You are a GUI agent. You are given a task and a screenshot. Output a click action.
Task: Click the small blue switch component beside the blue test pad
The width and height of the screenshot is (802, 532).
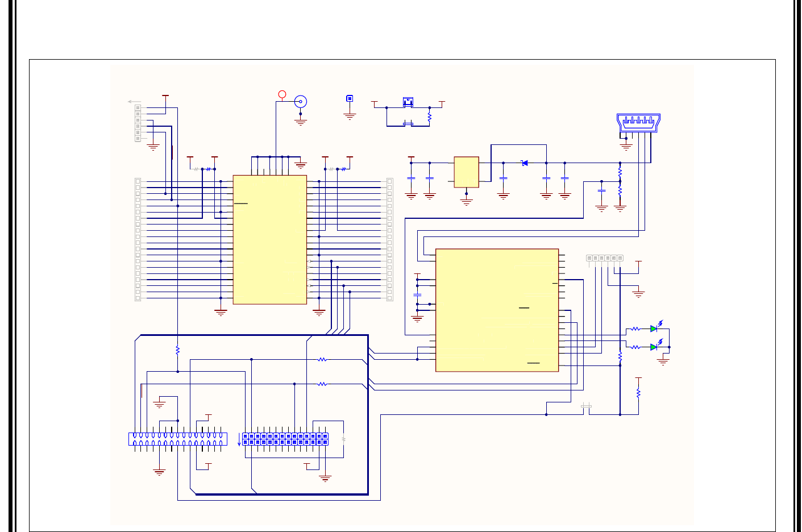pos(408,102)
